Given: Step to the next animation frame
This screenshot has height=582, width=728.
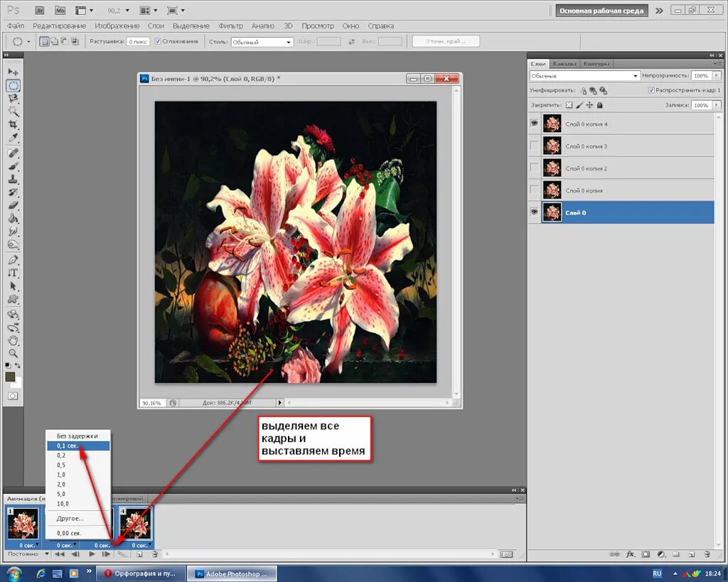Looking at the screenshot, I should 107,554.
